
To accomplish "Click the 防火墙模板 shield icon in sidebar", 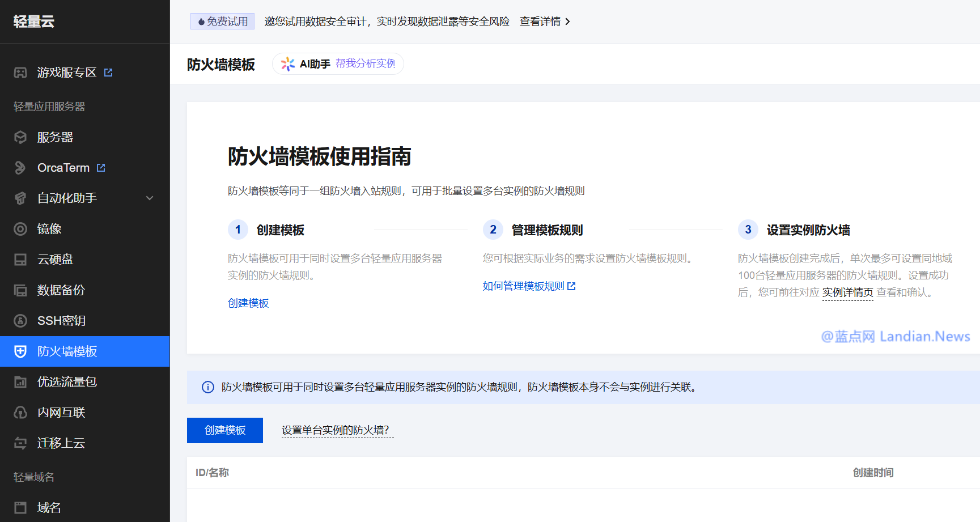I will [x=20, y=351].
